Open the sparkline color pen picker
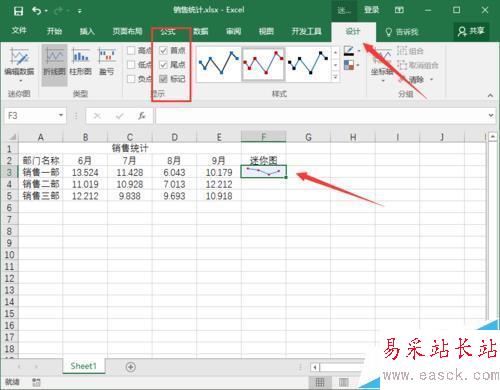Image resolution: width=500 pixels, height=390 pixels. 349,51
